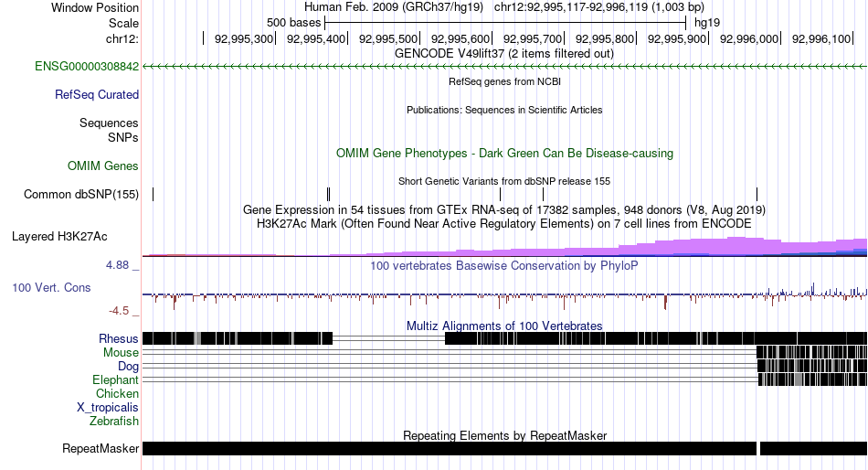The width and height of the screenshot is (868, 470).
Task: Click Publications: Sequences in Scientific Articles title
Action: point(504,110)
